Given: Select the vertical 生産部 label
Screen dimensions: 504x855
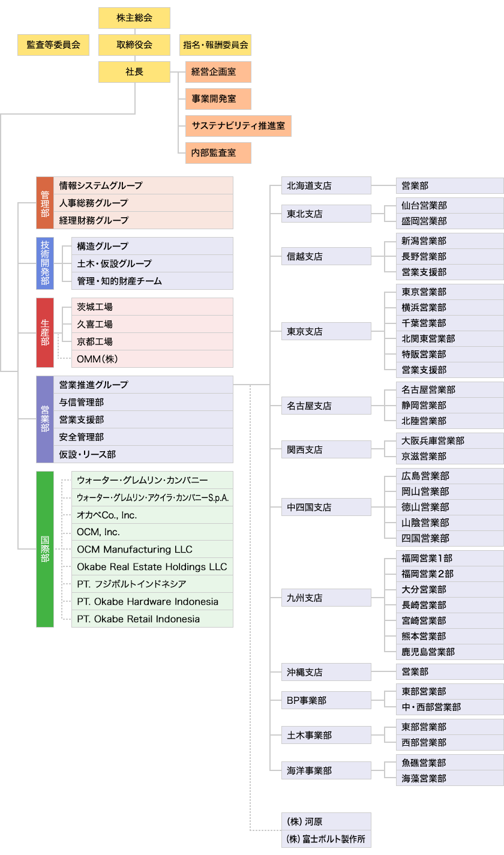Looking at the screenshot, I should click(45, 332).
